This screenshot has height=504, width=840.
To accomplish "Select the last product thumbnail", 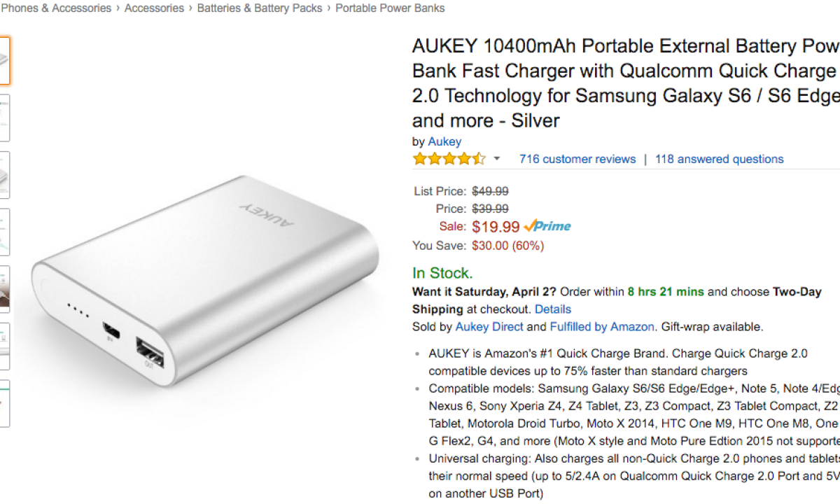I will point(4,403).
